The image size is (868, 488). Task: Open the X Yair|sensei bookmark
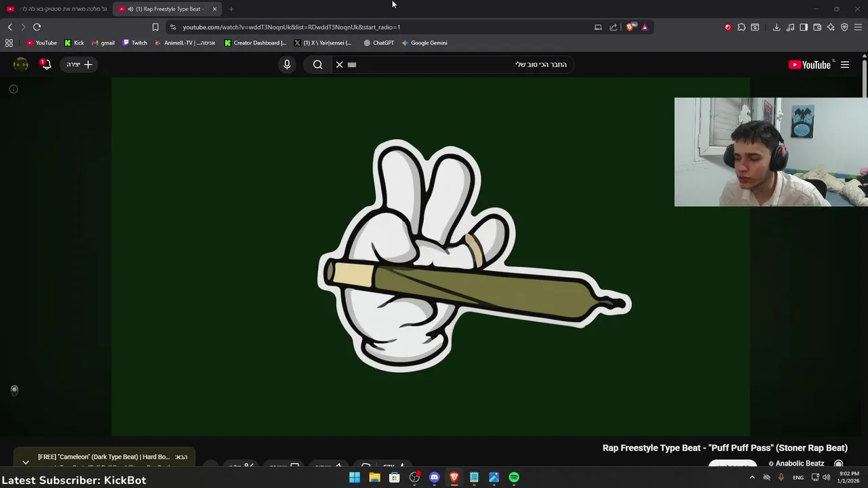323,43
